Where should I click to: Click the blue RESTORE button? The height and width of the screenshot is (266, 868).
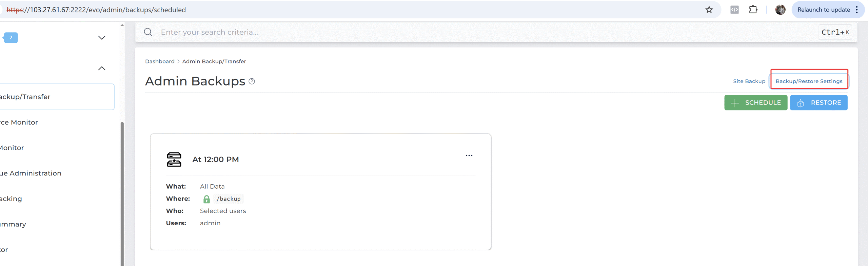818,103
